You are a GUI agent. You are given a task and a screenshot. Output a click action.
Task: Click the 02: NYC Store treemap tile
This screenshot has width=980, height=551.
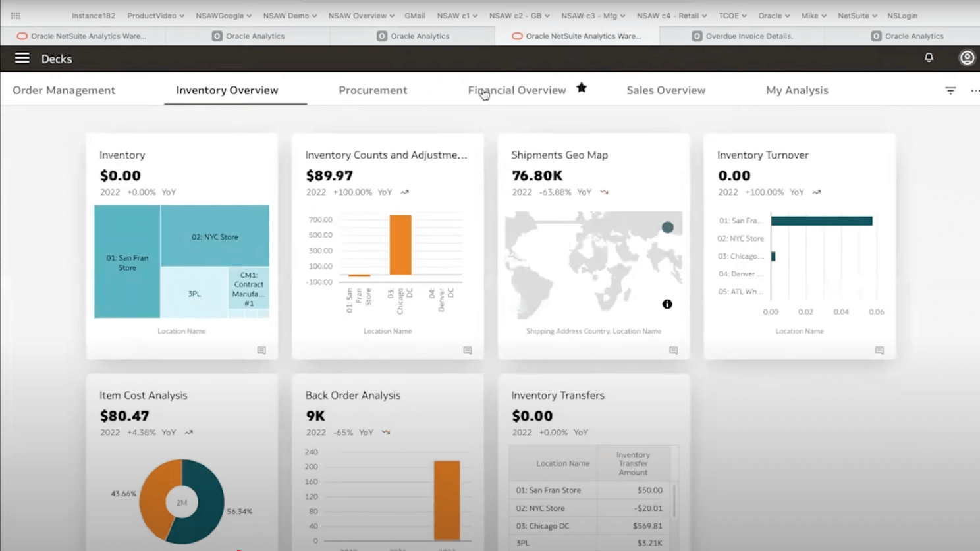coord(215,236)
